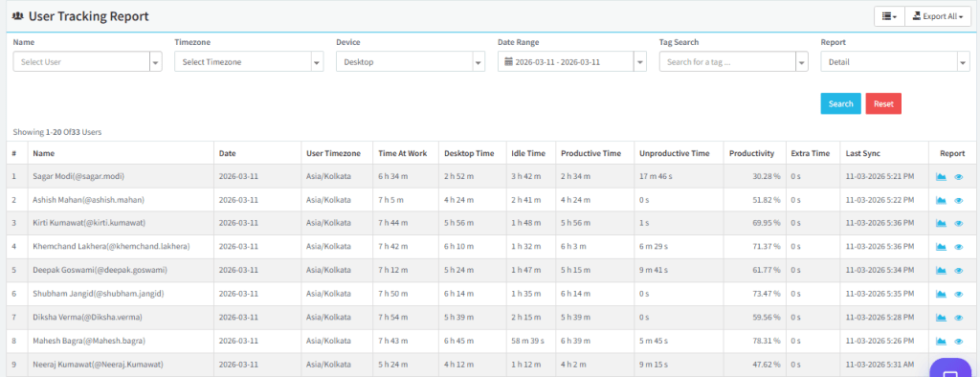
Task: Click the 7 h 54 m time at work
Action: (x=393, y=318)
